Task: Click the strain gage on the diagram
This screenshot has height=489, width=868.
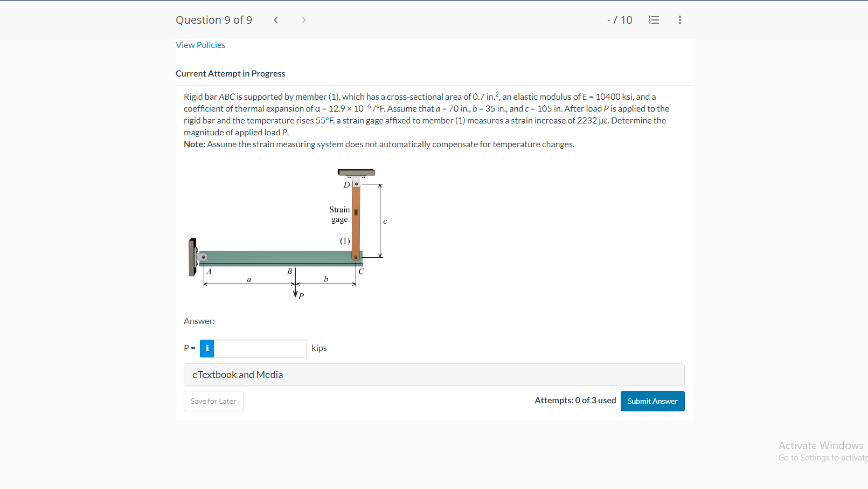Action: click(x=357, y=213)
